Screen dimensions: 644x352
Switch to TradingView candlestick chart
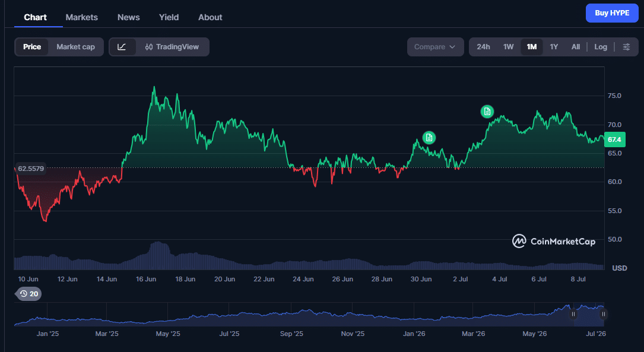pos(172,47)
